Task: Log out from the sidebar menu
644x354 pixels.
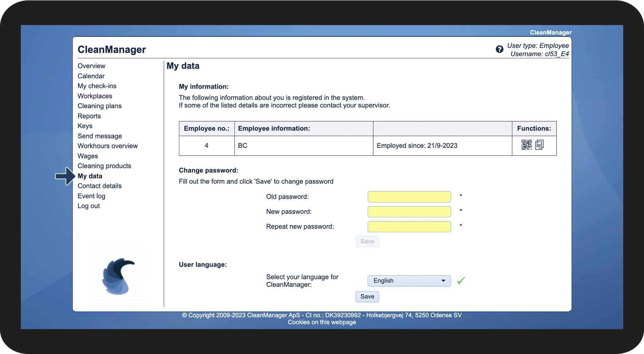Action: tap(89, 206)
